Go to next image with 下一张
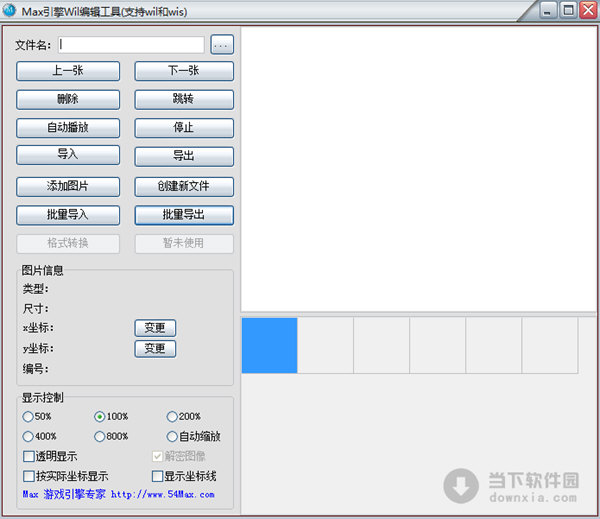This screenshot has height=519, width=600. [184, 71]
